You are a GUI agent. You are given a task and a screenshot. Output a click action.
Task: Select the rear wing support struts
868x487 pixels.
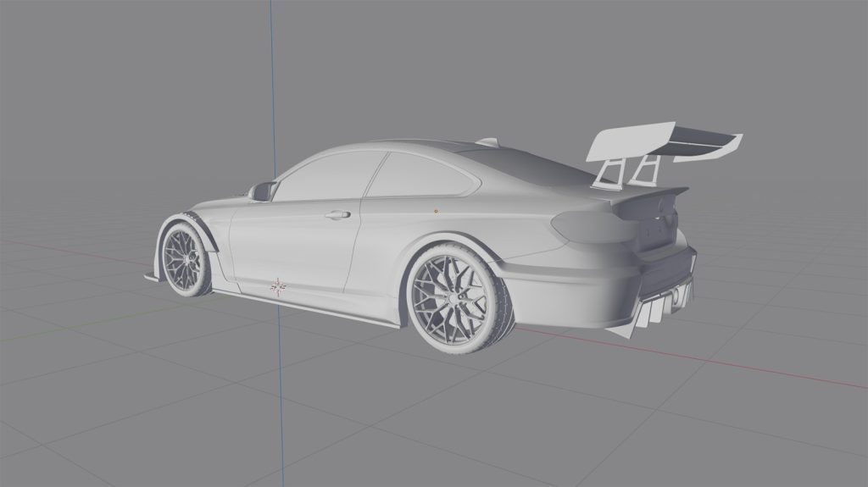pos(627,172)
